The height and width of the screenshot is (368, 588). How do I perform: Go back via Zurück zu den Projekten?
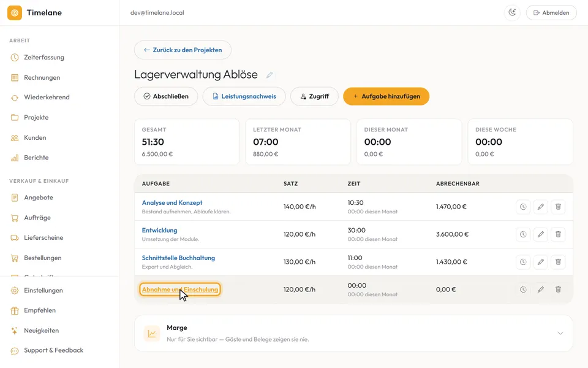click(x=183, y=50)
